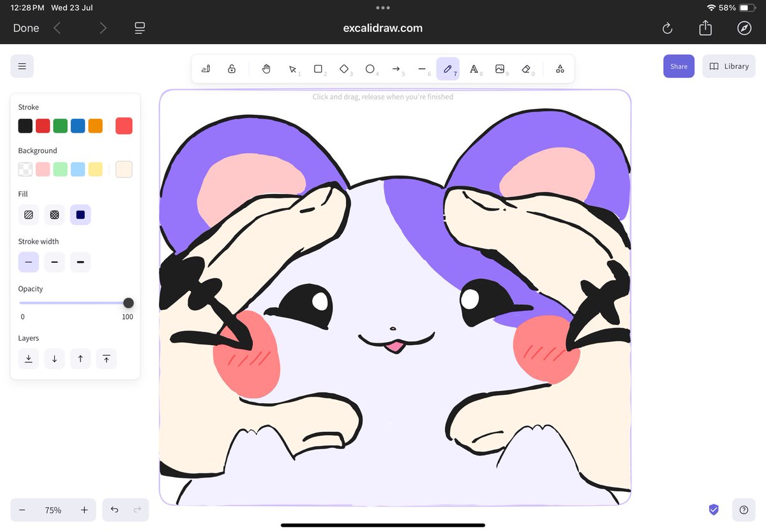Go forward with browser chevron
The image size is (766, 532).
click(x=103, y=28)
